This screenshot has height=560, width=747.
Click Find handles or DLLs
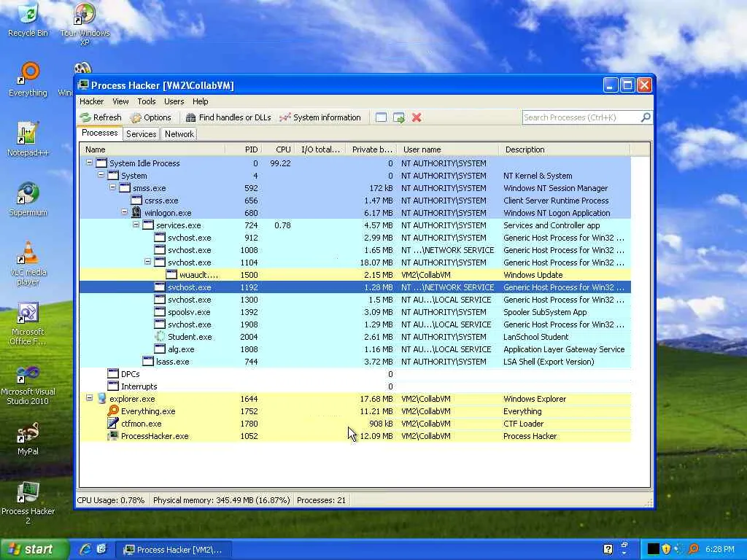(228, 117)
